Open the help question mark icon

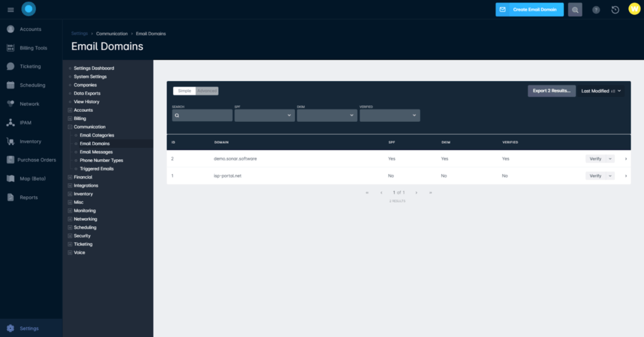(596, 10)
